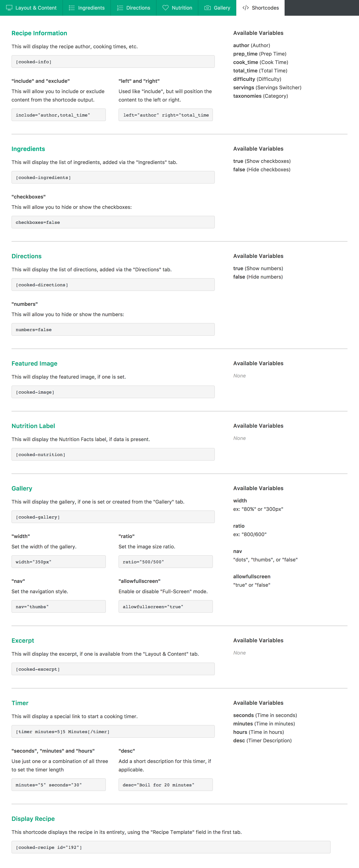359x868 pixels.
Task: Click the nav="thumbs" code field
Action: pyautogui.click(x=59, y=606)
